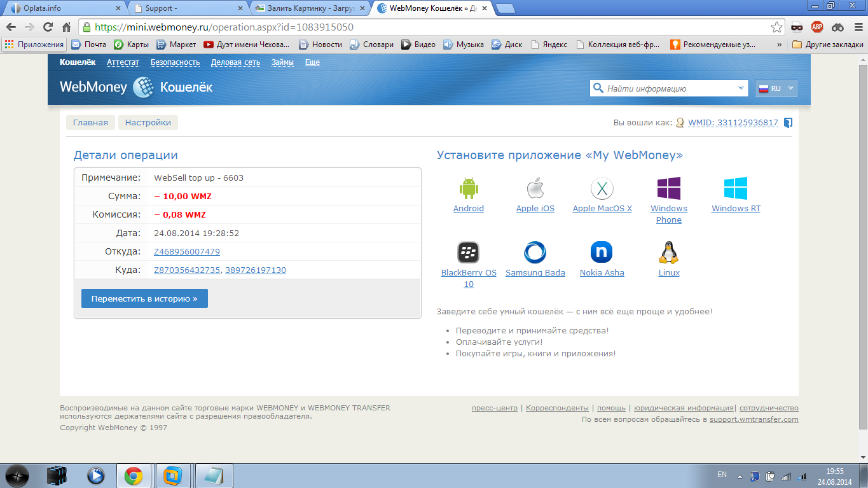Go to the browser Home page

(x=66, y=27)
